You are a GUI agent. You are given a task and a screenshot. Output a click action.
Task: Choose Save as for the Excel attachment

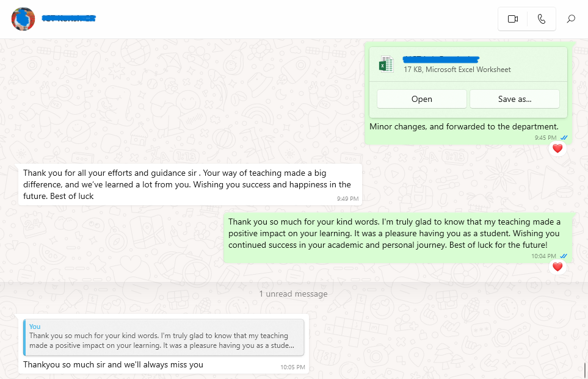(515, 99)
